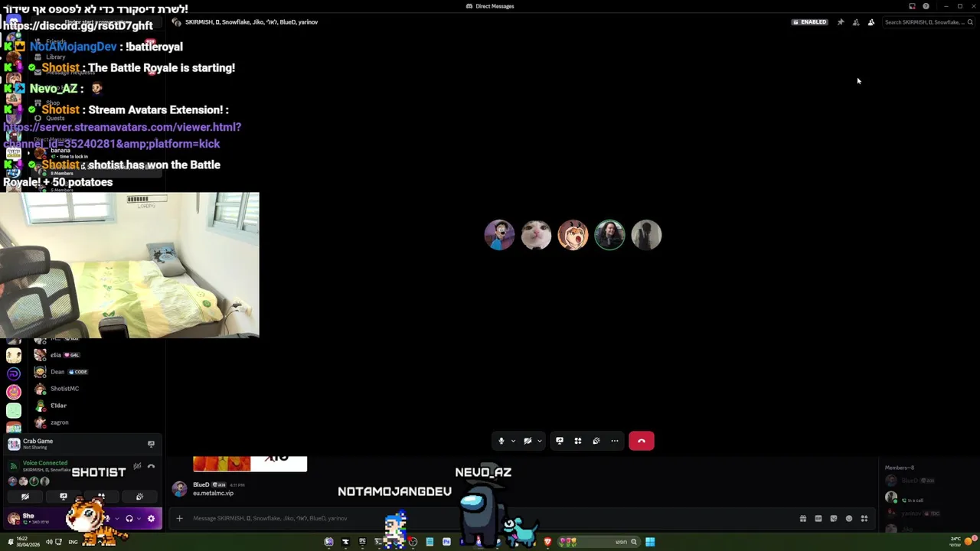
Task: Click the Voice Connected status text
Action: [45, 463]
